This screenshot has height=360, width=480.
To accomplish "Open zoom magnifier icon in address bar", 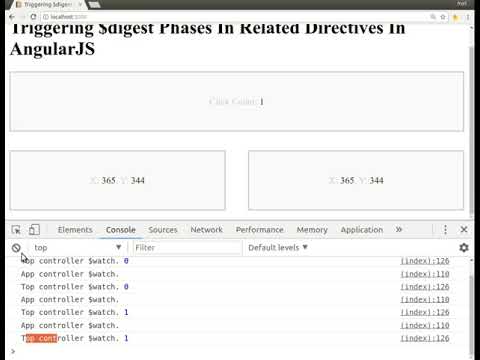I will (433, 17).
